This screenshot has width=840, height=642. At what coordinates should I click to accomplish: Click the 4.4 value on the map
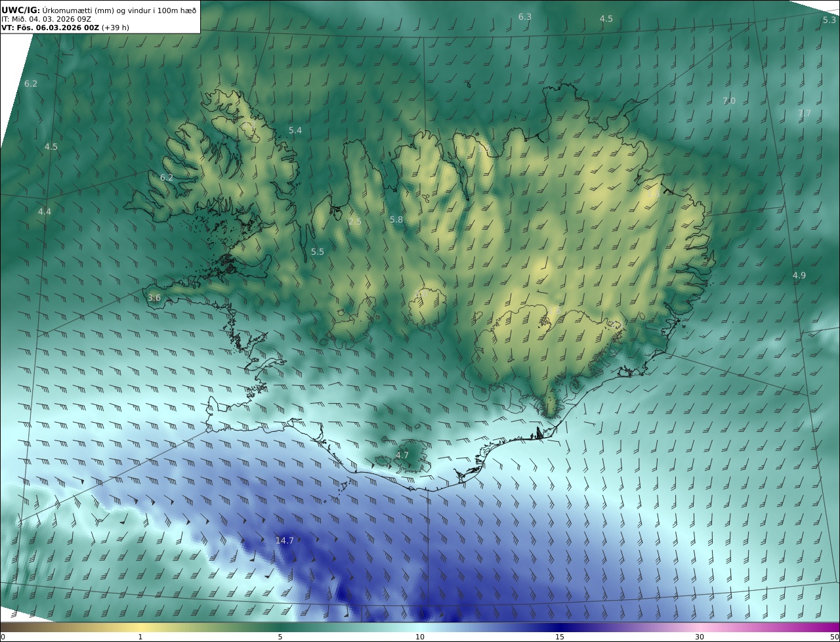[x=44, y=211]
